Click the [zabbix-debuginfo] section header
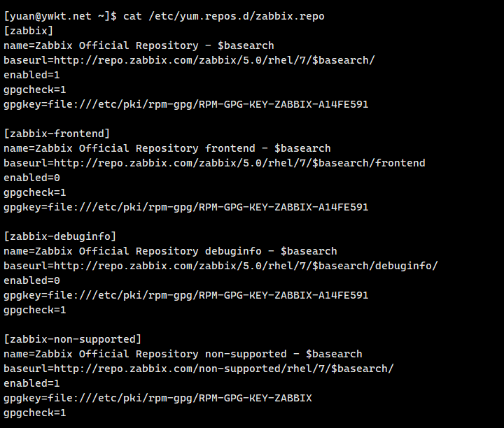Image resolution: width=504 pixels, height=428 pixels. [x=59, y=236]
